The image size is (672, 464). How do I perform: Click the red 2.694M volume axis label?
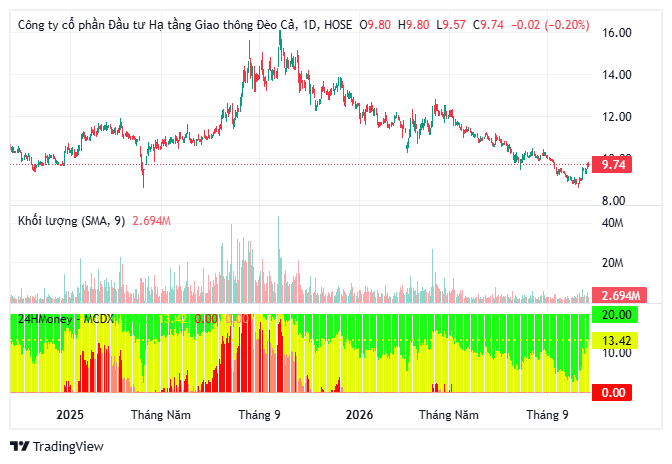coord(619,296)
